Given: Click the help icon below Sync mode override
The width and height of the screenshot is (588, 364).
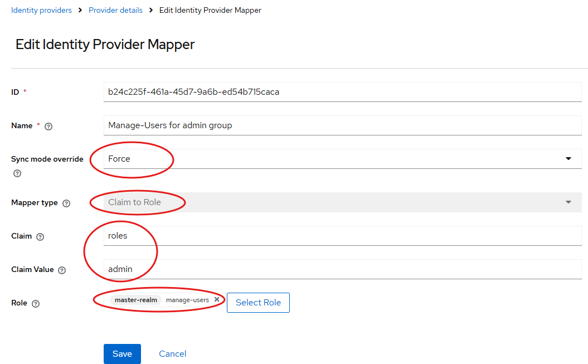Looking at the screenshot, I should [17, 173].
